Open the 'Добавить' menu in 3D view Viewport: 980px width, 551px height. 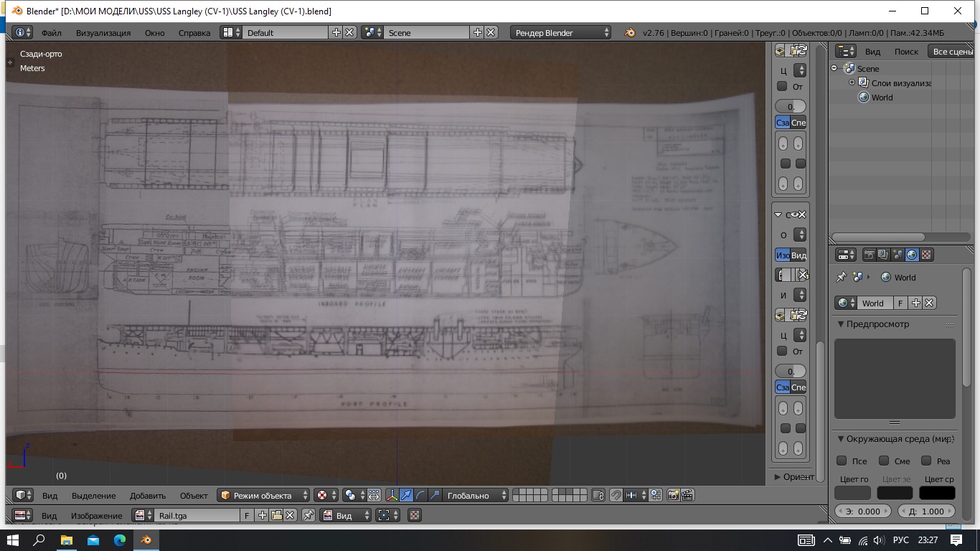click(x=148, y=496)
